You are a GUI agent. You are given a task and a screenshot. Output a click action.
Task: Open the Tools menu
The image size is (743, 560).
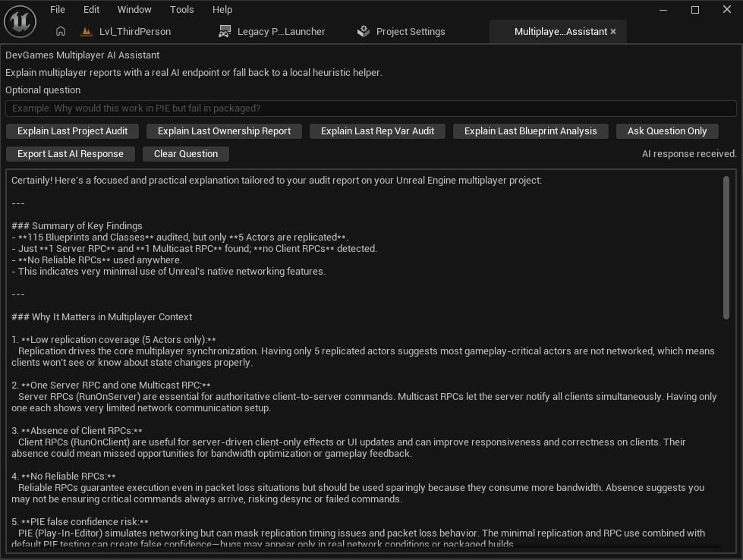(182, 9)
